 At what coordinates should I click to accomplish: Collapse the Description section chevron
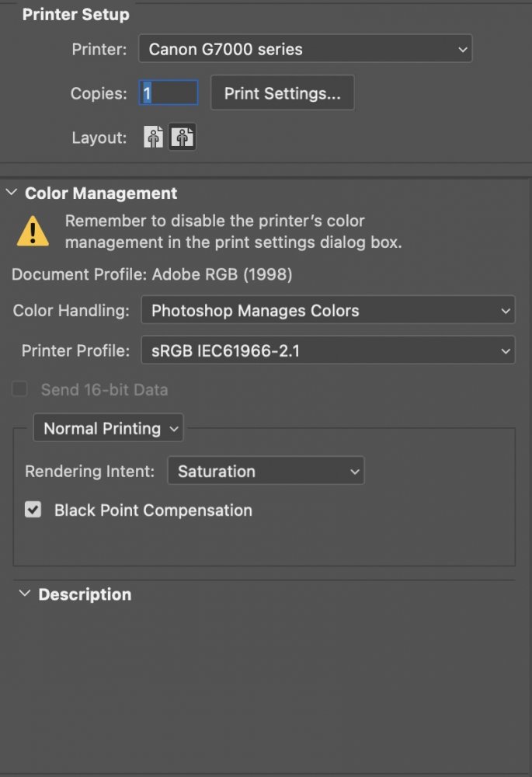(24, 594)
